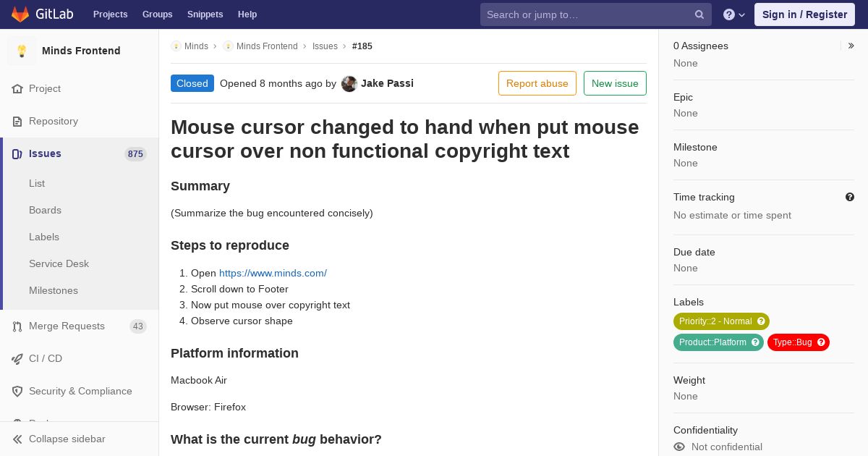Image resolution: width=868 pixels, height=456 pixels.
Task: Collapse the right sidebar with double-arrow
Action: coord(851,46)
